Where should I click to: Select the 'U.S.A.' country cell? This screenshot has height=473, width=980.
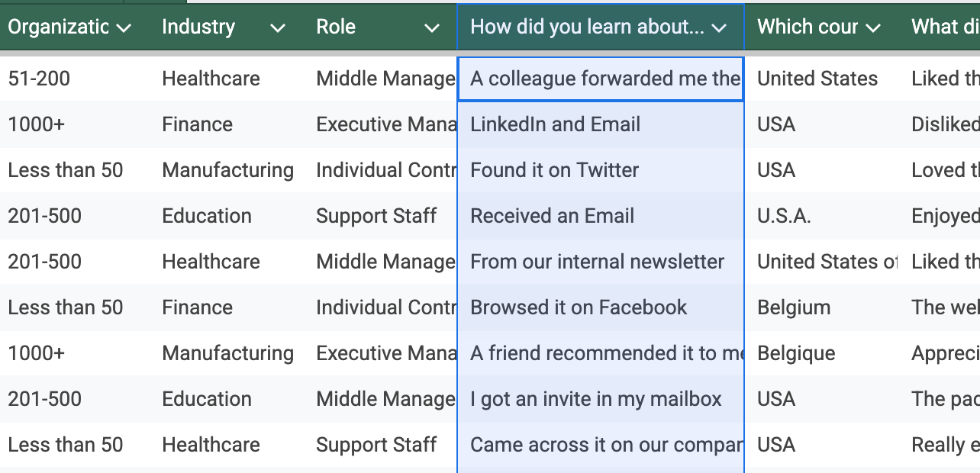pos(784,216)
